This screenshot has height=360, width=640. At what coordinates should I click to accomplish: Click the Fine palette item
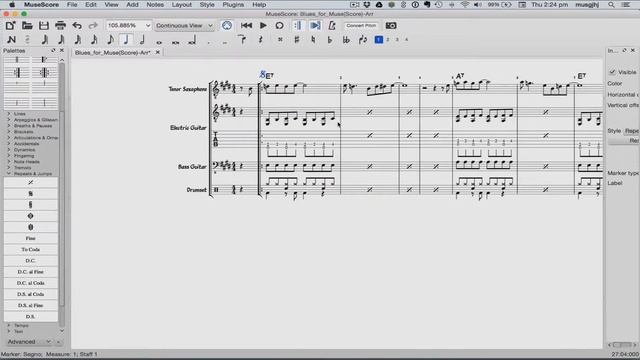pyautogui.click(x=31, y=238)
